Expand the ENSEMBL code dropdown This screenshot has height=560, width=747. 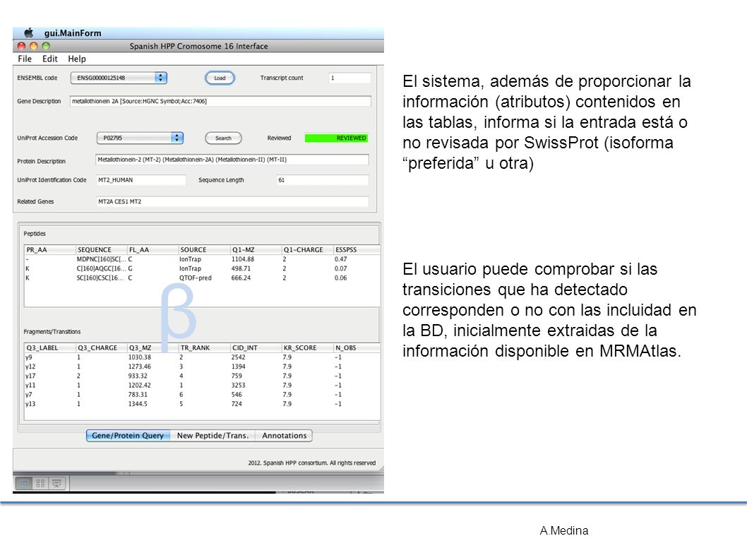click(119, 78)
